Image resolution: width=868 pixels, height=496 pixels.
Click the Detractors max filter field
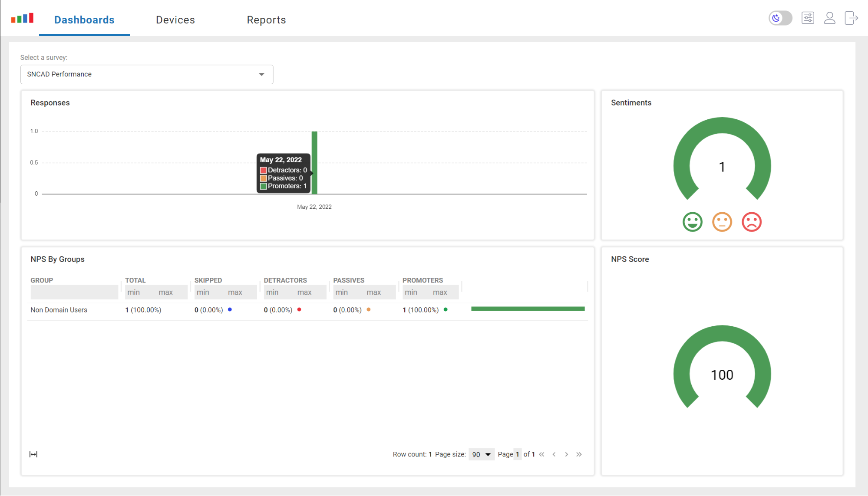point(311,292)
